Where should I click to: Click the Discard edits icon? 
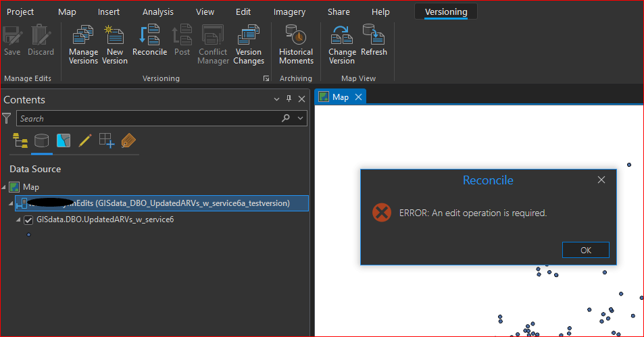41,35
